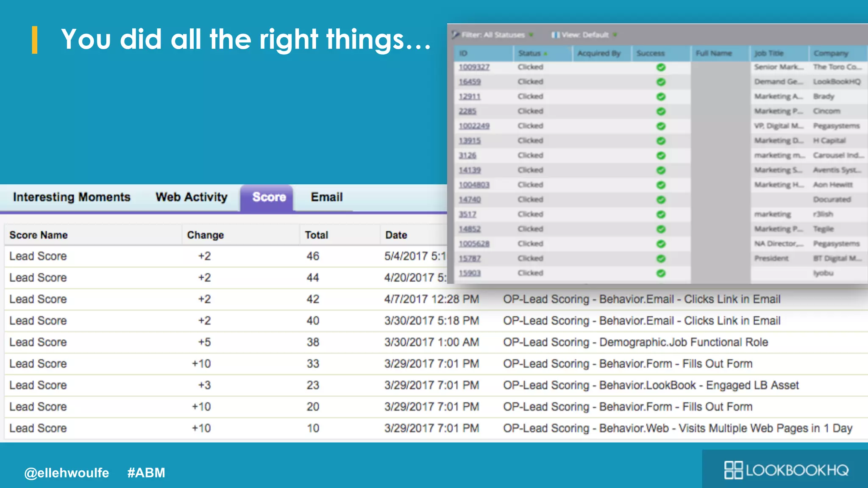Sort by the Success column header
The width and height of the screenshot is (868, 488).
pyautogui.click(x=661, y=53)
